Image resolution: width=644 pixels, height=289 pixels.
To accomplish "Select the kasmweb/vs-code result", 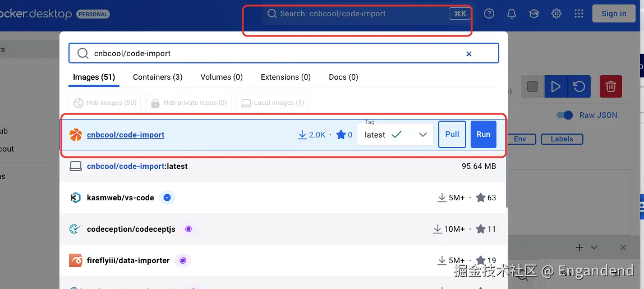I will [283, 198].
